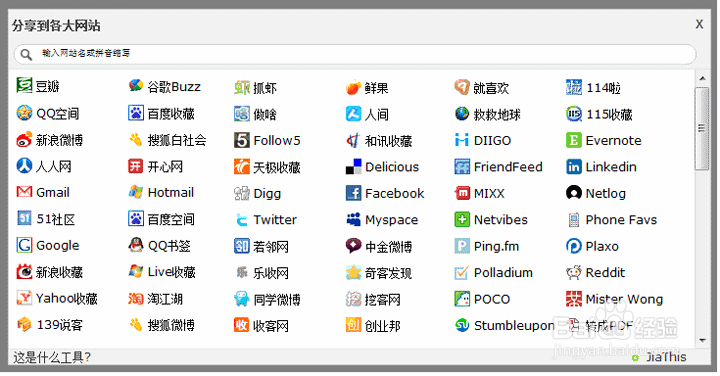Click the 开心网 icon

tap(135, 166)
